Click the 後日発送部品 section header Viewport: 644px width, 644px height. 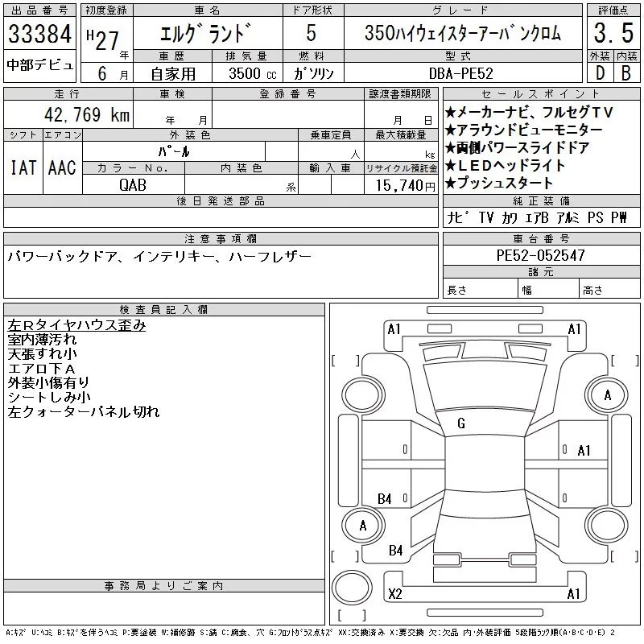(221, 200)
